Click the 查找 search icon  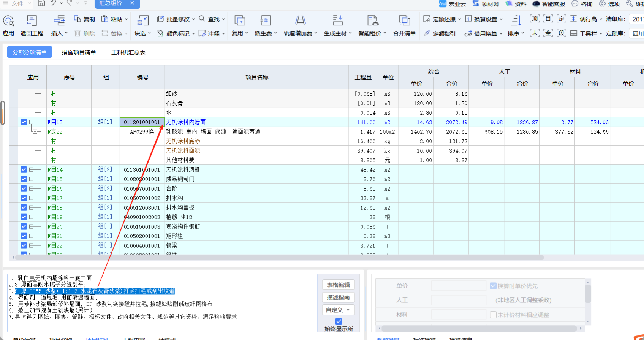[x=202, y=19]
